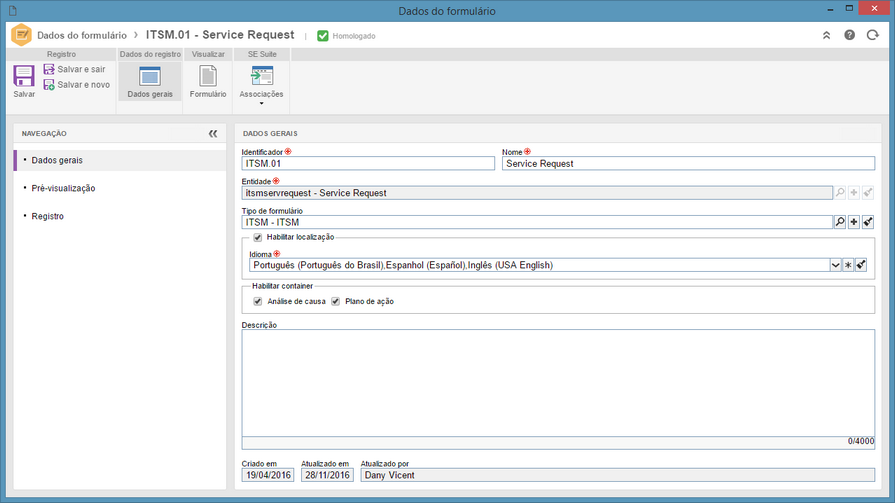The image size is (895, 503).
Task: Click the Entidade field
Action: click(x=537, y=193)
